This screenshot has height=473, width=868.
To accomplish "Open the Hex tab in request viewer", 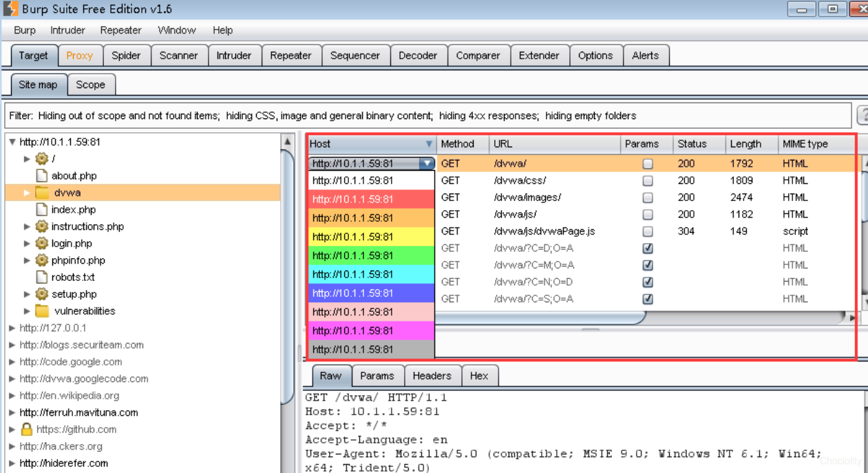I will [x=479, y=376].
